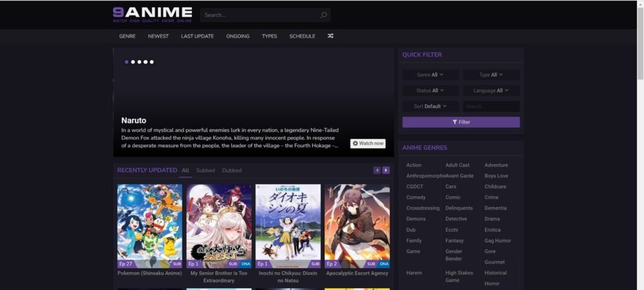The width and height of the screenshot is (644, 290).
Task: Select the Crime genre
Action: 491,197
